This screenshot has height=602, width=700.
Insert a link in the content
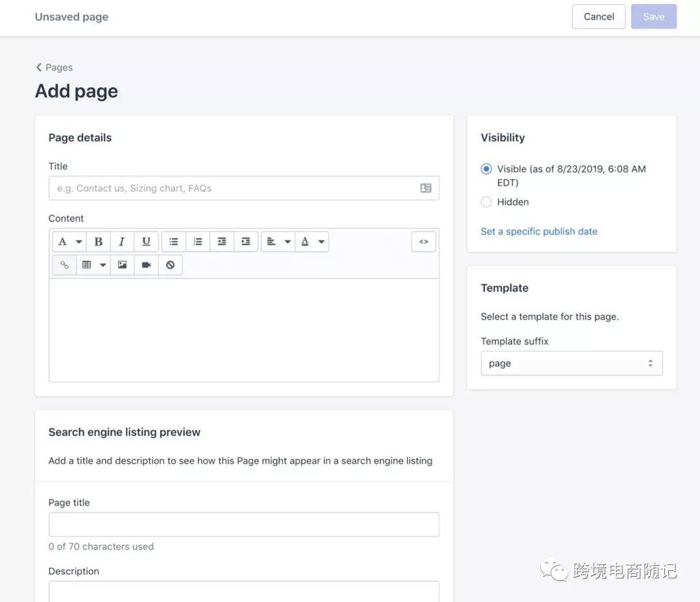pos(64,265)
